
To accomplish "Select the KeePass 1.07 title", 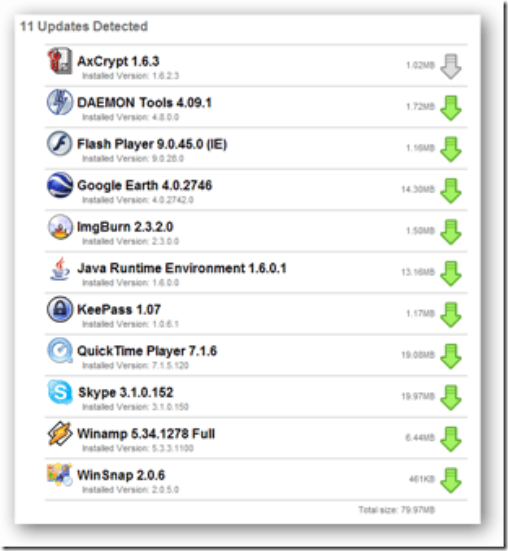I will coord(119,310).
